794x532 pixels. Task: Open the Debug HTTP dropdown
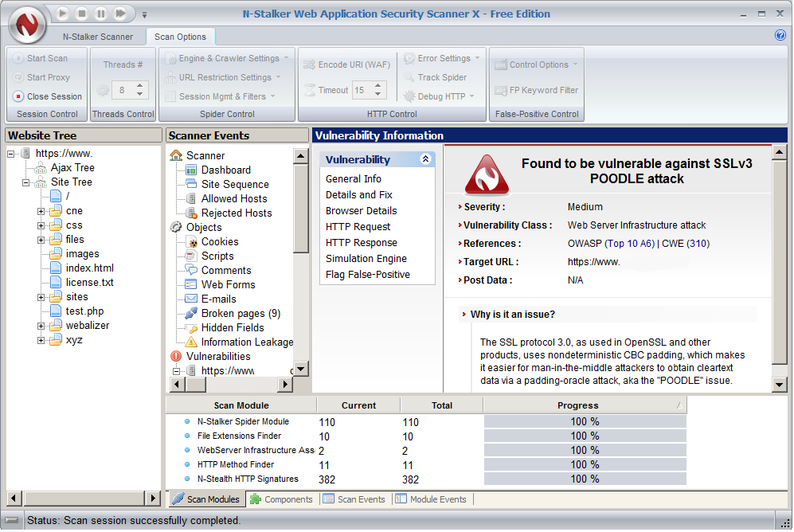[x=439, y=96]
